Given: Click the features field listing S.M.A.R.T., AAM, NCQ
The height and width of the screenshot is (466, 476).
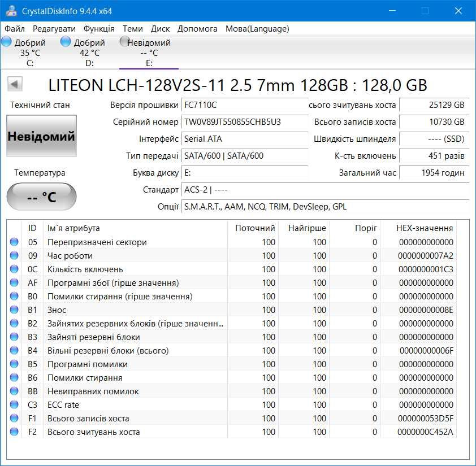Looking at the screenshot, I should pos(326,207).
